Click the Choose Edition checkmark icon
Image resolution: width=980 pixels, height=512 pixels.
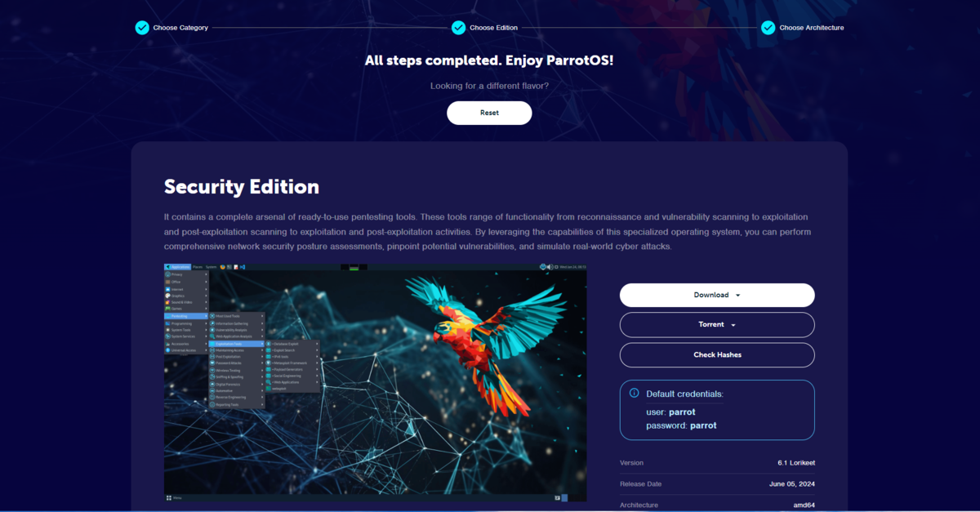coord(458,28)
